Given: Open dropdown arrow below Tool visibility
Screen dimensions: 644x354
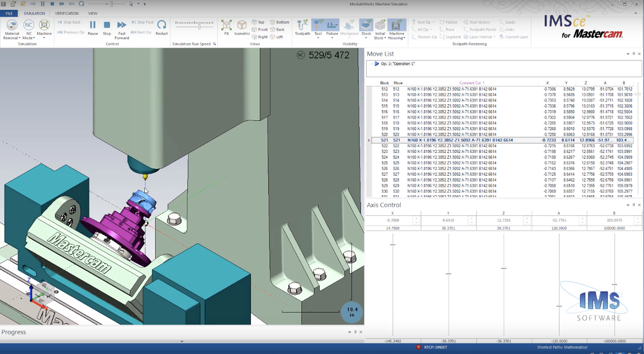Looking at the screenshot, I should [318, 38].
